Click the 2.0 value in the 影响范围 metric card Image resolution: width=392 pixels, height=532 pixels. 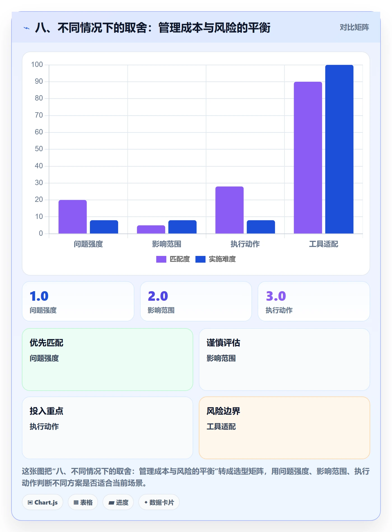[x=158, y=296]
